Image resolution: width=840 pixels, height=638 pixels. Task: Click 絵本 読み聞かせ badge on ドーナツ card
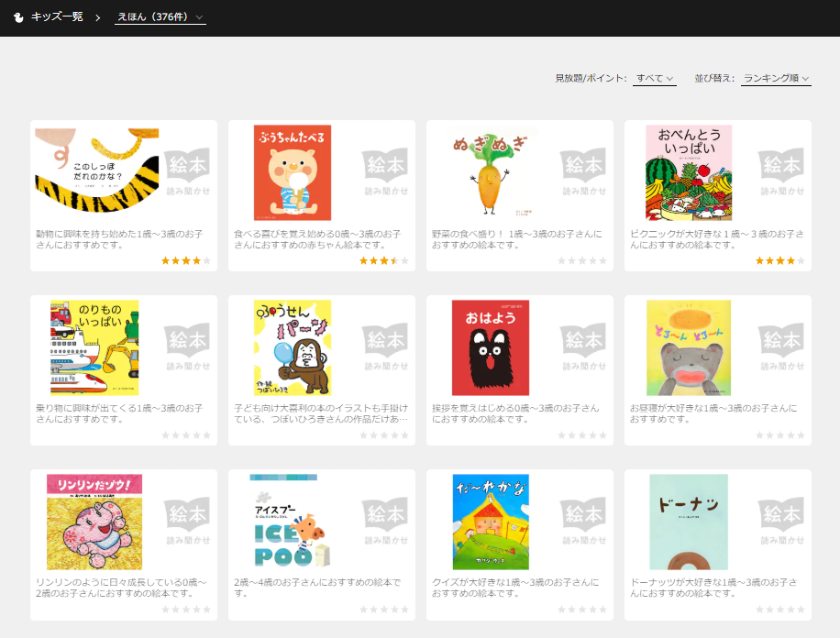[x=782, y=522]
